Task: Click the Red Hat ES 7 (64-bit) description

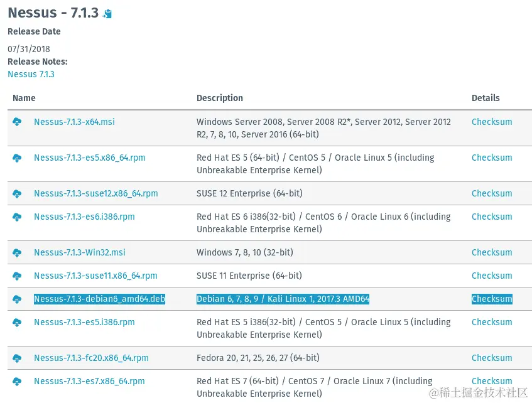Action: (x=315, y=387)
